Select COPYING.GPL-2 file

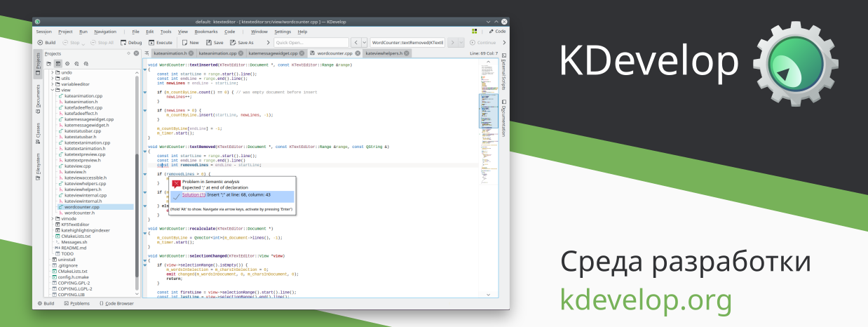point(75,283)
